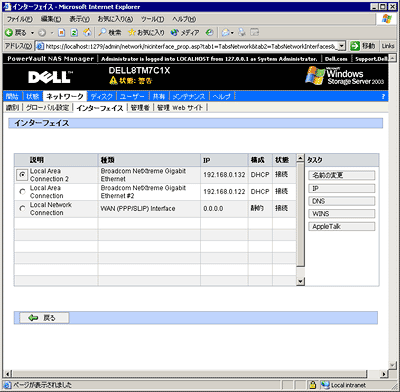Click the WINS task button
Screen dimensions: 400x392
coord(341,214)
